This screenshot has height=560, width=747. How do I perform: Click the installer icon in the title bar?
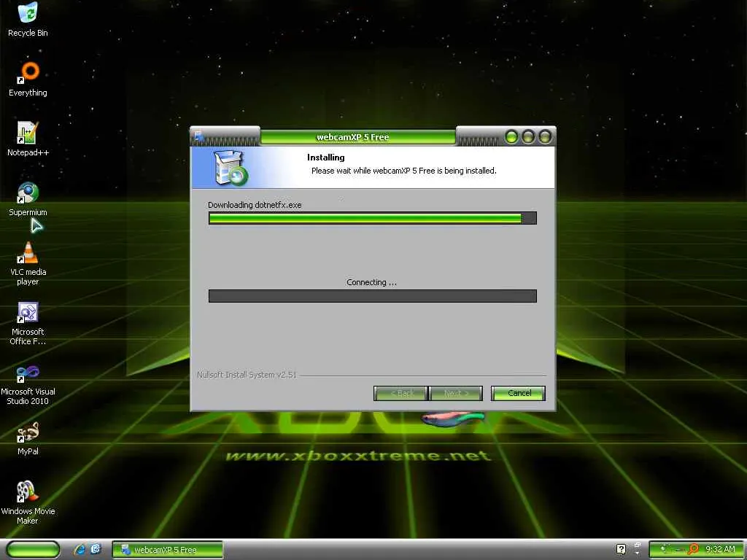[x=199, y=137]
